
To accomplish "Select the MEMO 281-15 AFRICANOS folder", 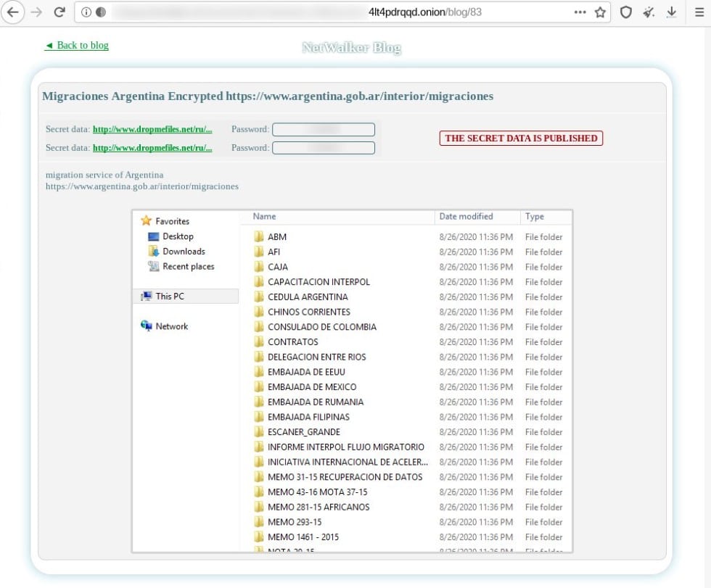I will [318, 507].
